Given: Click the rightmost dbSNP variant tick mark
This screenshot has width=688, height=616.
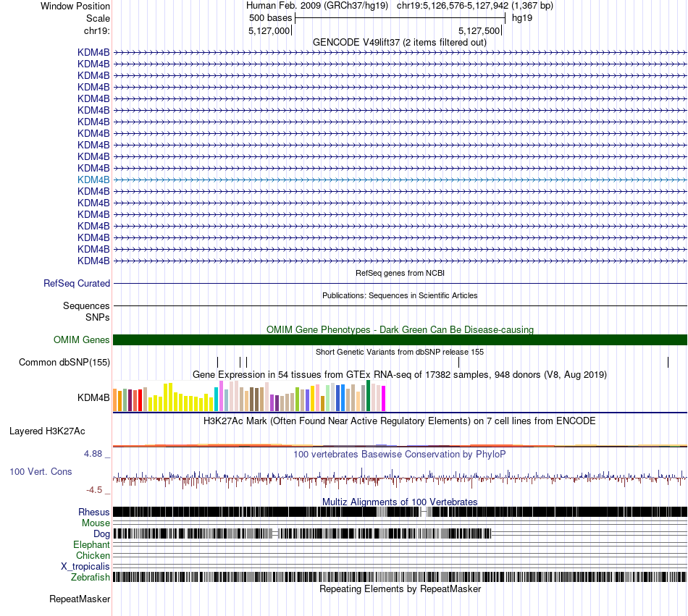Looking at the screenshot, I should coord(668,362).
